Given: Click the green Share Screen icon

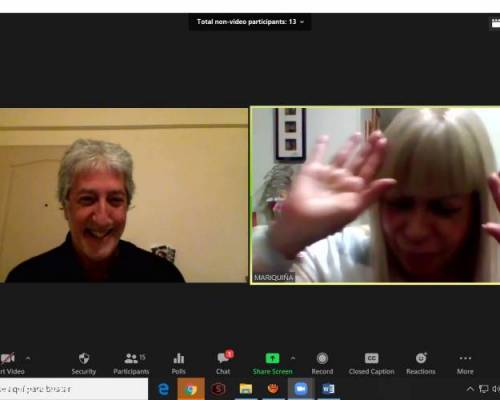Looking at the screenshot, I should pyautogui.click(x=272, y=358).
